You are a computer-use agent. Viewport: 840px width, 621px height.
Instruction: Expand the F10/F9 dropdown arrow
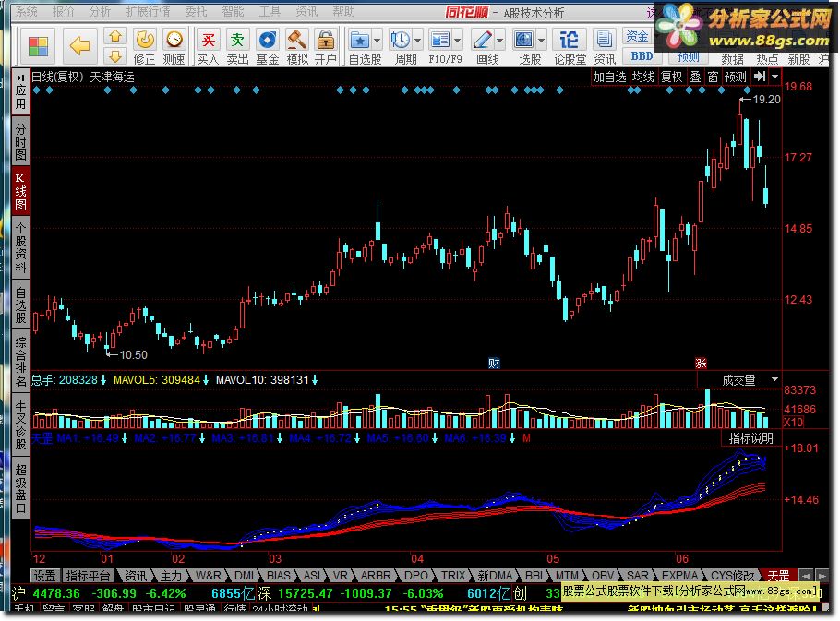pos(458,41)
